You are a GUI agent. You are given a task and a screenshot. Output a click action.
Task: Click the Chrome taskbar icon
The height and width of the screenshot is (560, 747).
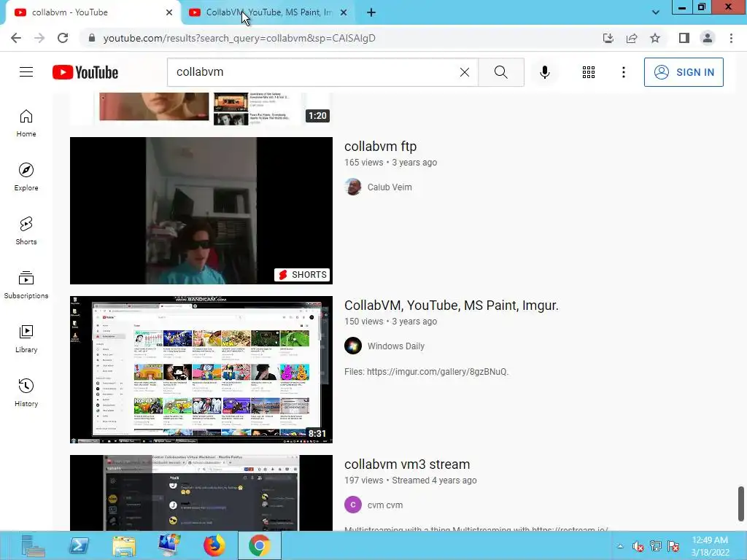[x=260, y=545]
